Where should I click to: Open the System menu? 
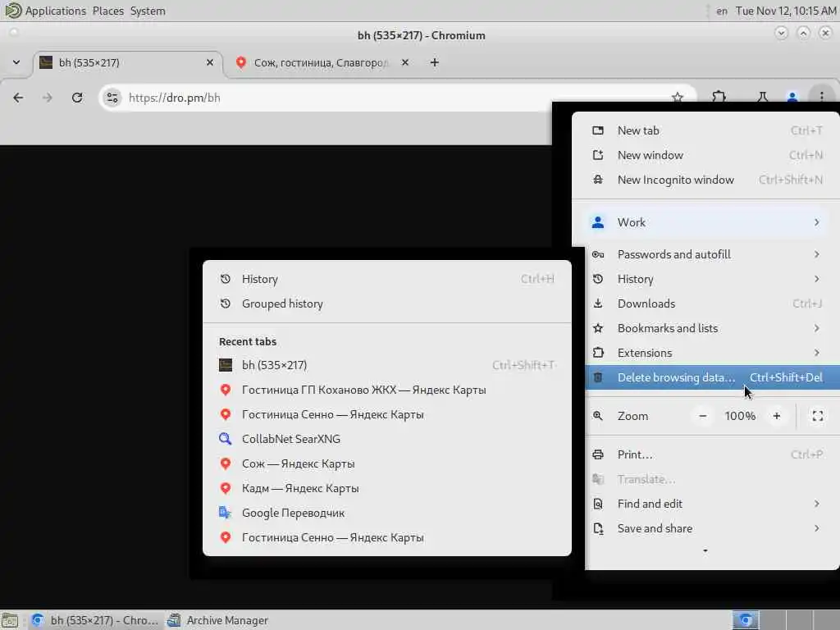[148, 11]
